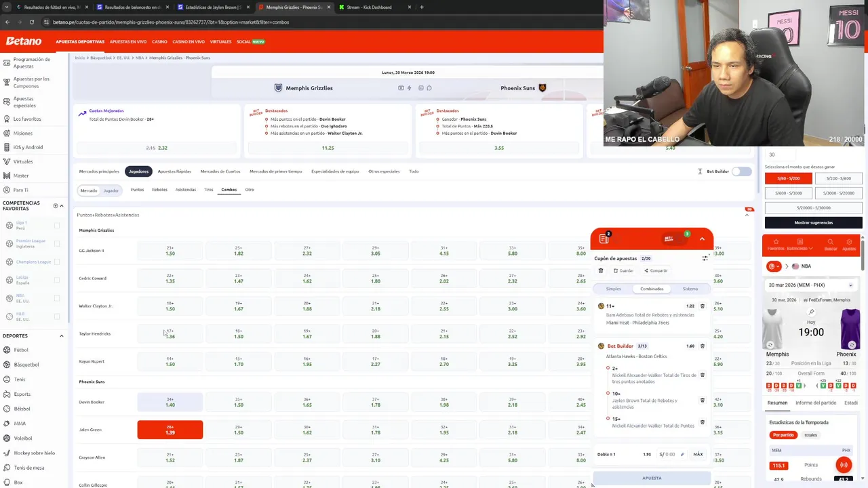Screen dimensions: 868x488
Task: Open the 30 mar 2026 (MEM - PHX) dropdown
Action: point(812,285)
